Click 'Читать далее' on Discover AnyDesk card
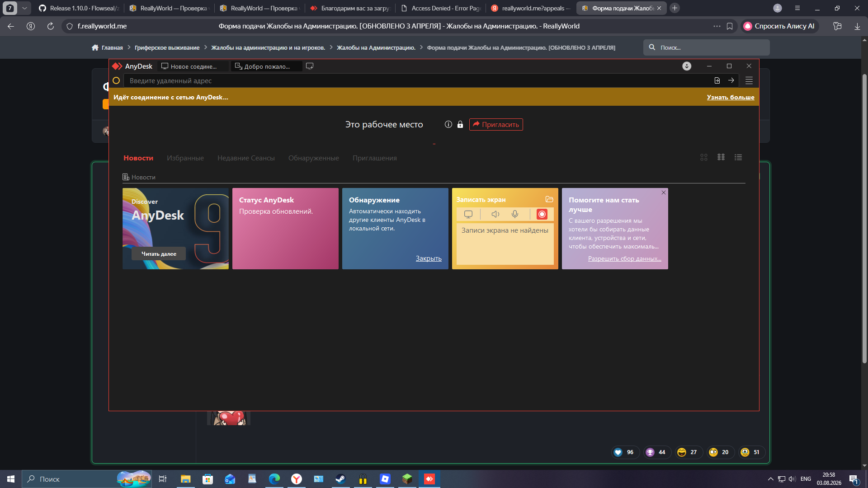The image size is (868, 488). 159,253
